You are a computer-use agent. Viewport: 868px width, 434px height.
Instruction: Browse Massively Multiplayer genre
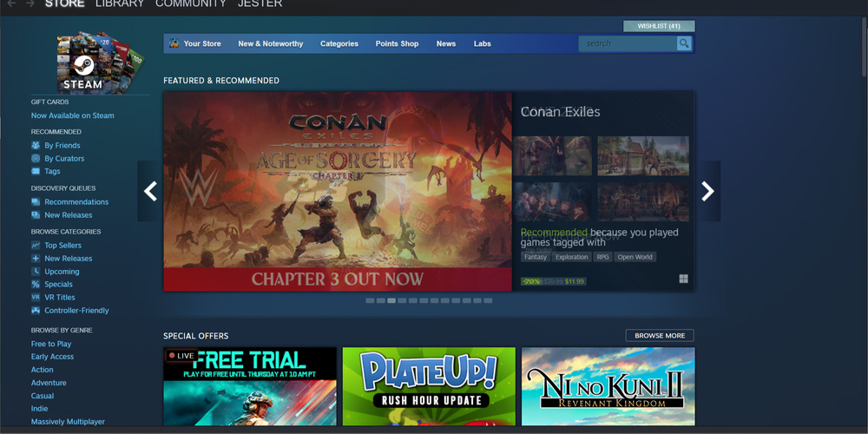68,422
